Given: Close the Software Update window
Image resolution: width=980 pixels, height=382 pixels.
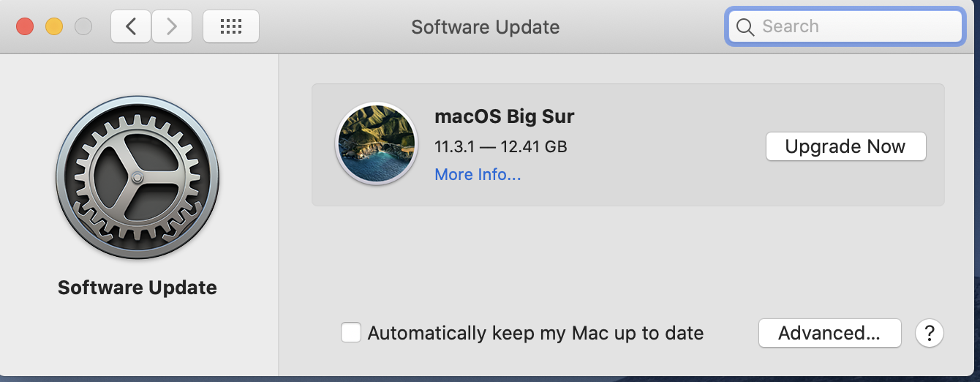Looking at the screenshot, I should 25,27.
